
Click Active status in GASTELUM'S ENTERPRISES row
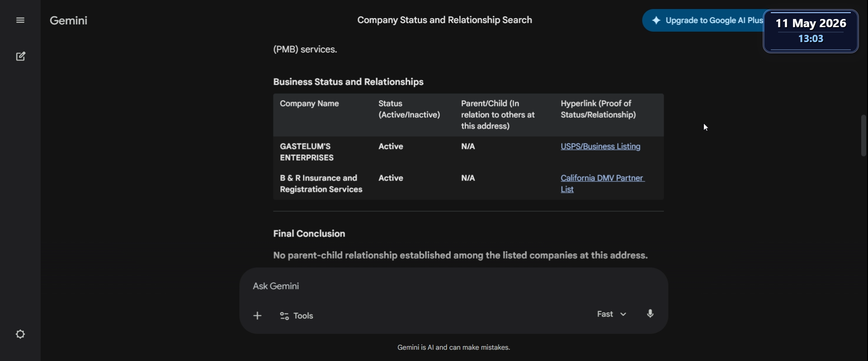coord(391,147)
